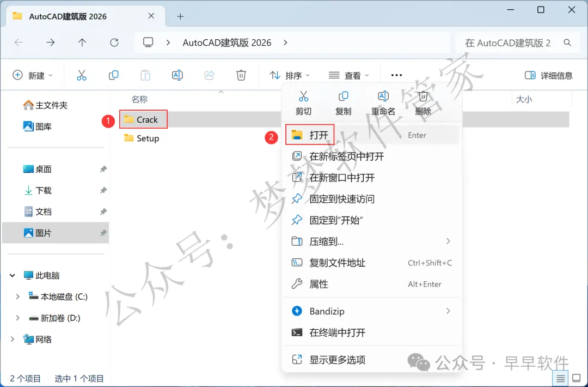Open the 排序 sort dropdown

click(290, 75)
